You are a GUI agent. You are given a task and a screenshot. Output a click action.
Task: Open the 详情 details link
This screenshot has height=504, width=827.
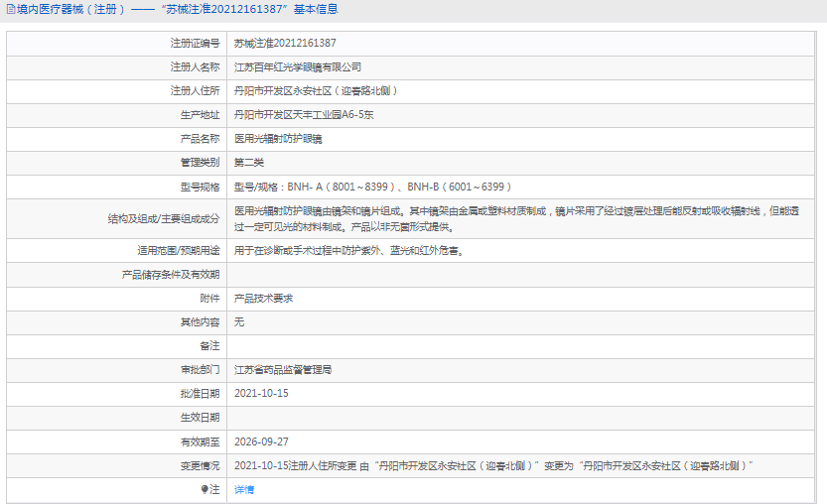(244, 489)
